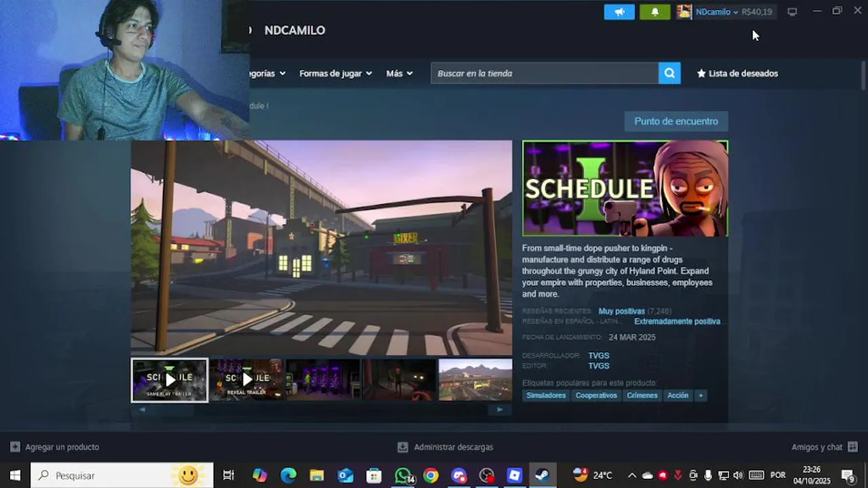Click the blue magnifier search button
This screenshot has height=488, width=868.
[669, 73]
